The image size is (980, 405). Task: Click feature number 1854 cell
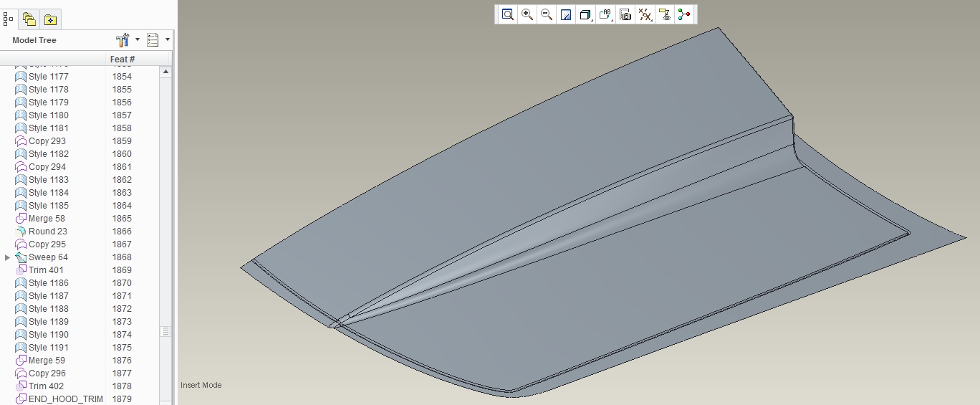(122, 77)
